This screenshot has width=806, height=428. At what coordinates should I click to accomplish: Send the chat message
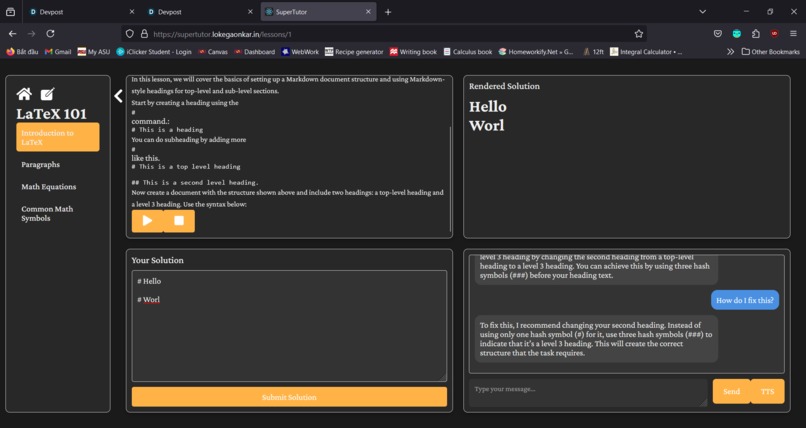pyautogui.click(x=731, y=392)
